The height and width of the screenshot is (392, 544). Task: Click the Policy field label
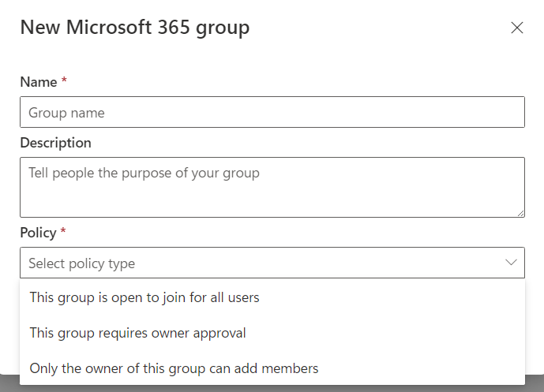click(38, 233)
